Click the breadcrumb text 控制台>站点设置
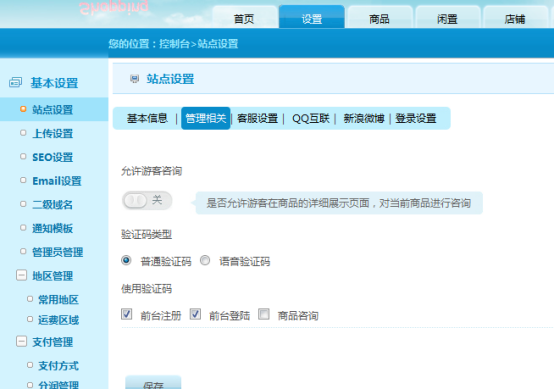554x389 pixels. pyautogui.click(x=199, y=44)
